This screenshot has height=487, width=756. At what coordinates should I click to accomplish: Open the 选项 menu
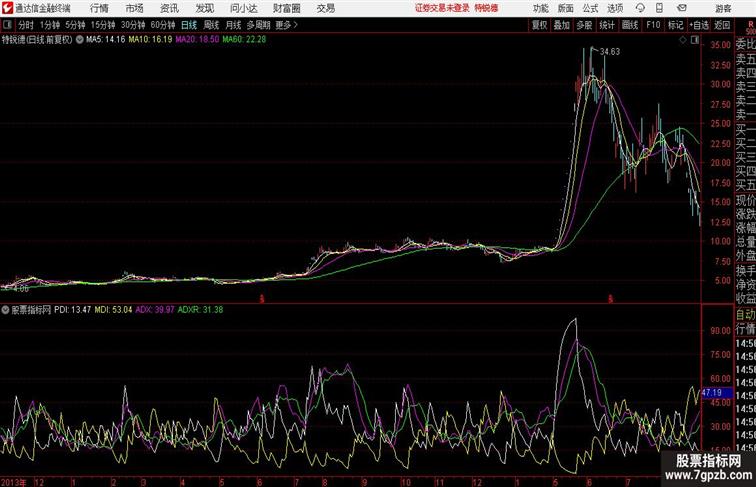(615, 8)
